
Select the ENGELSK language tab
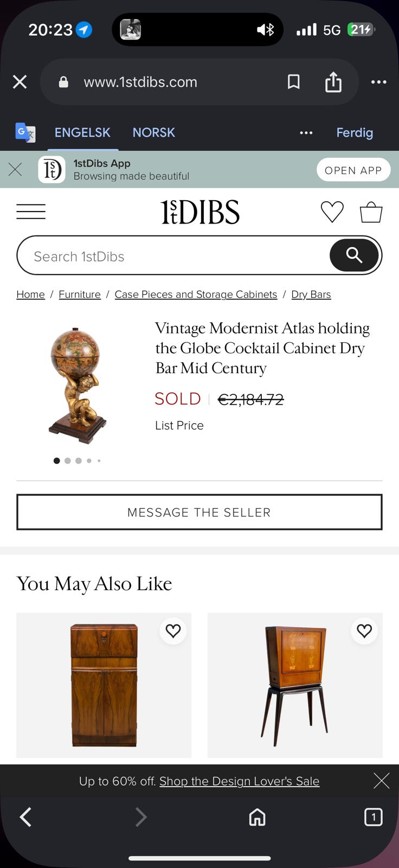[x=82, y=132]
